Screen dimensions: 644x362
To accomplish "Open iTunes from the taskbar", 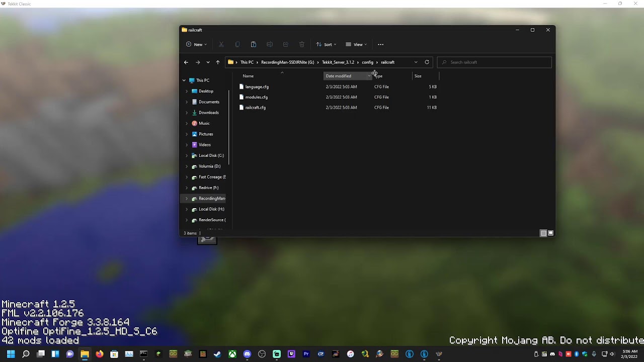I will pos(350,354).
